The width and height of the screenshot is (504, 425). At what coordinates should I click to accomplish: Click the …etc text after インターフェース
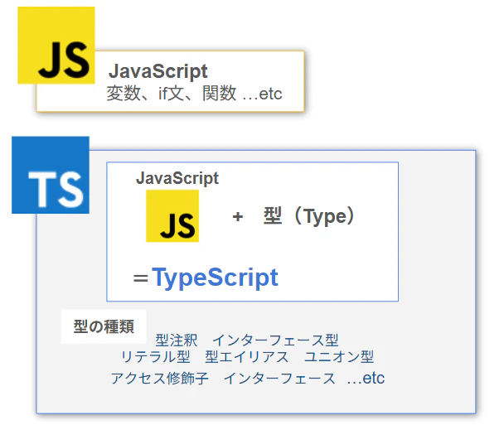click(366, 378)
